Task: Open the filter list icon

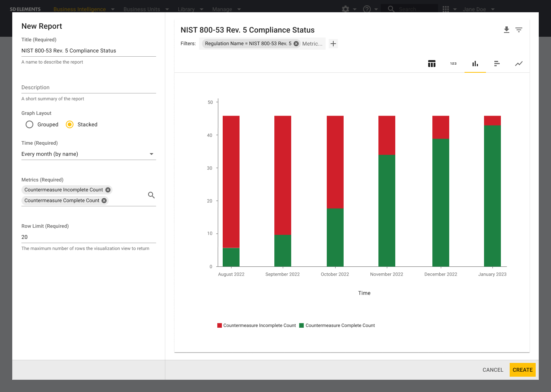Action: (x=518, y=30)
